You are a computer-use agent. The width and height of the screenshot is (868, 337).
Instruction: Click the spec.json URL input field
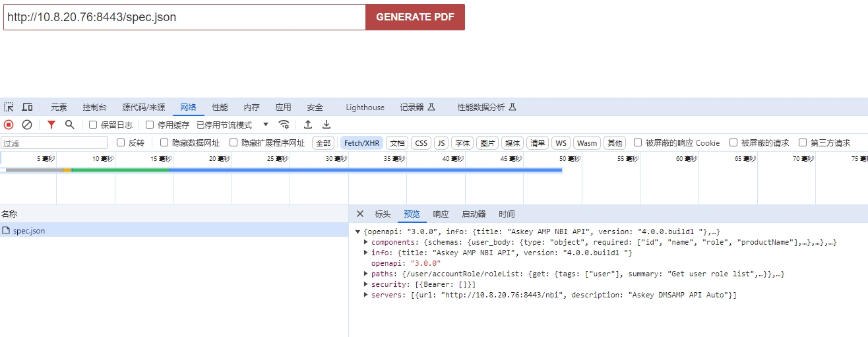[185, 17]
